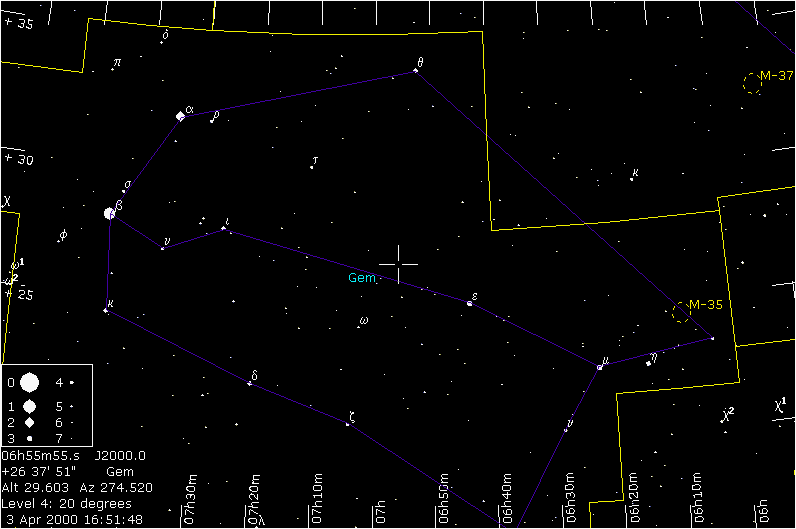
Task: Select the iota star in Gemini
Action: 223,231
